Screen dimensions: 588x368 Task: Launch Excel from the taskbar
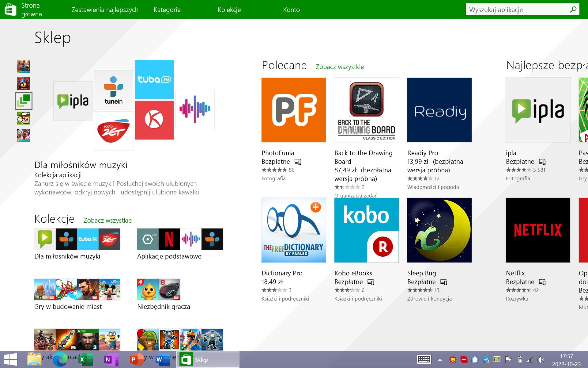pos(85,359)
